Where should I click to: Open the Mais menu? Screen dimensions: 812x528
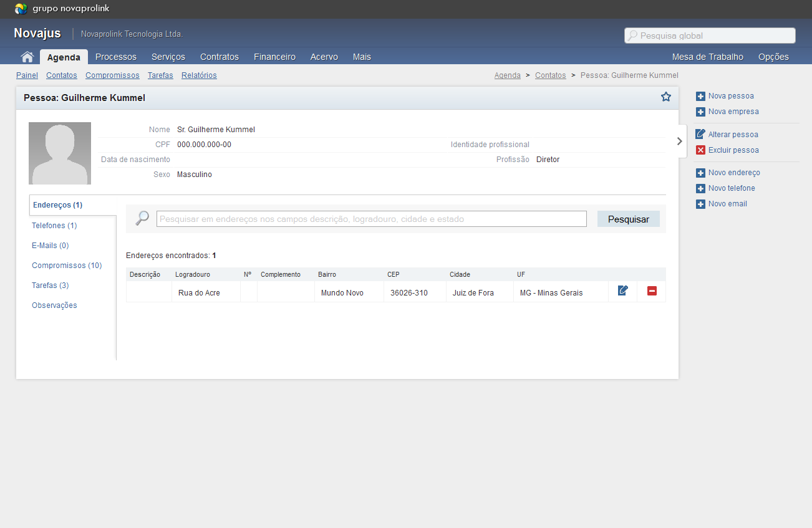[362, 57]
